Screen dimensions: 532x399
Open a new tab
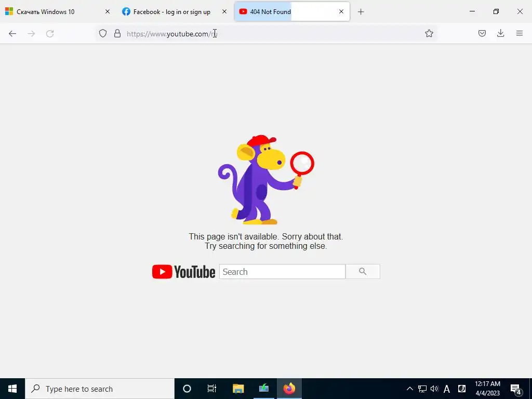361,12
